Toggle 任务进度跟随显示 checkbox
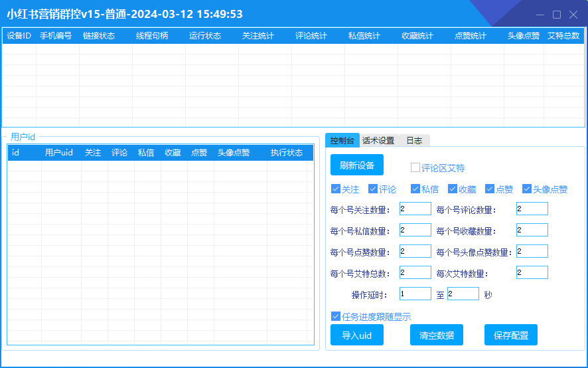588x368 pixels. click(336, 316)
